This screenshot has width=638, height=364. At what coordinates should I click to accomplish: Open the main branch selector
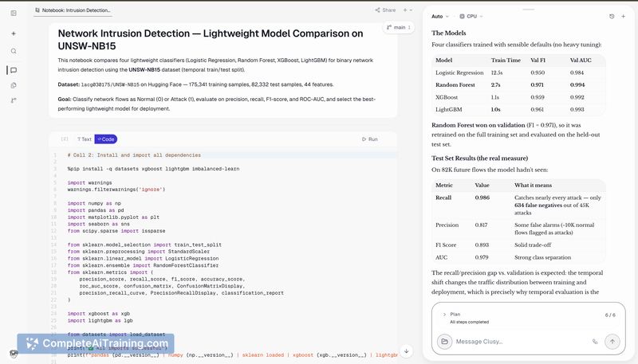tap(398, 27)
